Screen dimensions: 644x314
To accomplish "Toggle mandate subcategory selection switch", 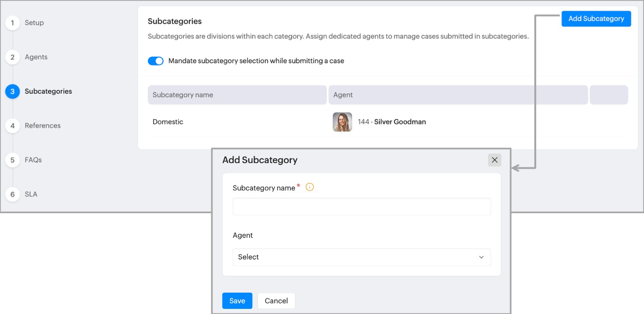I will 156,61.
